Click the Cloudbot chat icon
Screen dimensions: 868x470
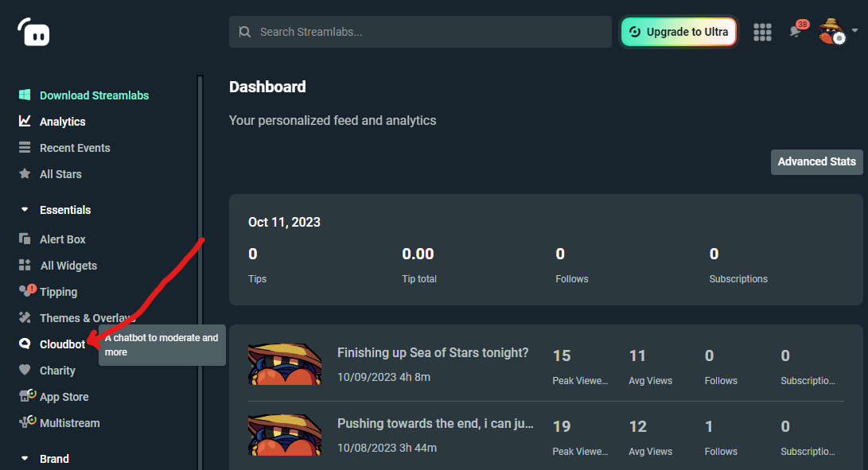pyautogui.click(x=25, y=344)
